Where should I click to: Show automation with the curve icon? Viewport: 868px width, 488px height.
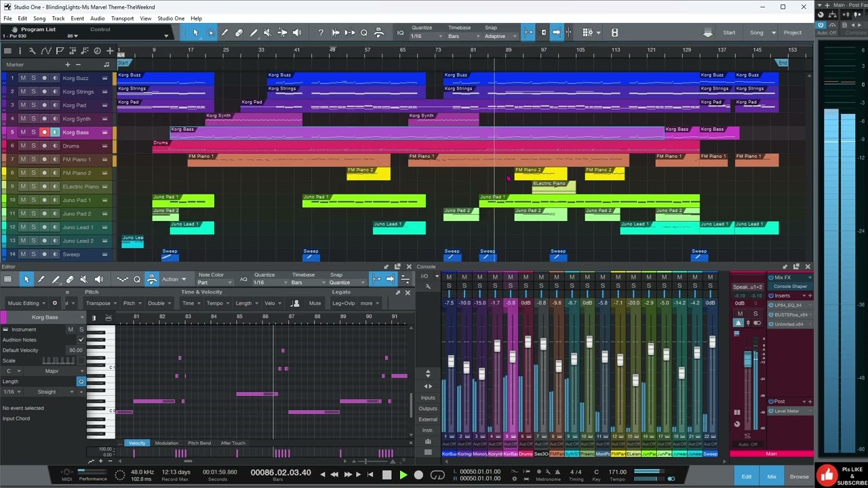click(x=45, y=51)
